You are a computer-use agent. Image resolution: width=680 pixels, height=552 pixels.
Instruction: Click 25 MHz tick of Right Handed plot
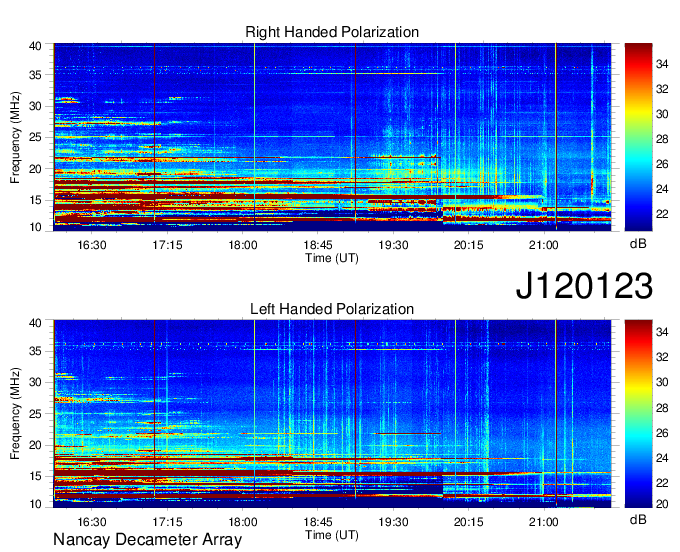tap(35, 137)
